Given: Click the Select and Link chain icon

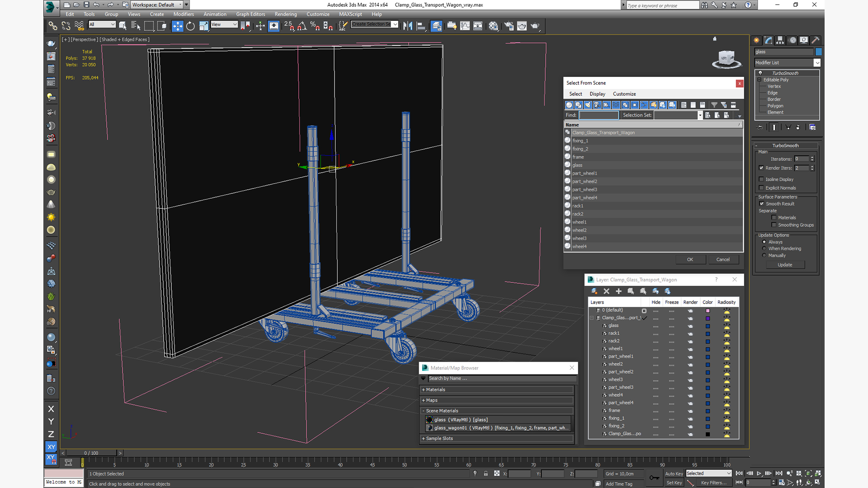Looking at the screenshot, I should [x=53, y=26].
